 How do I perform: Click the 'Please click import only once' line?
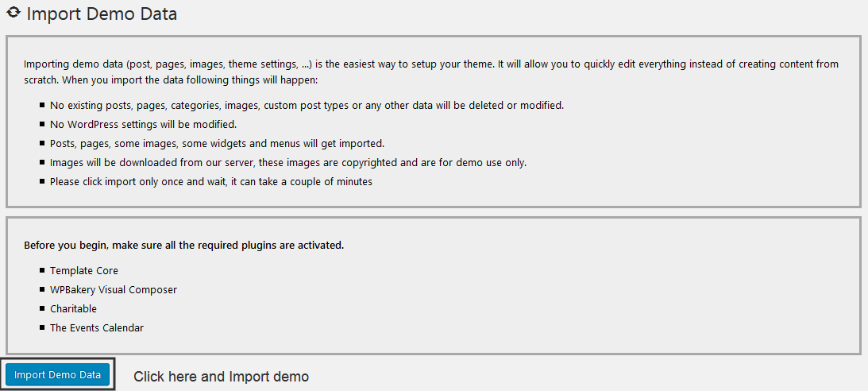211,181
